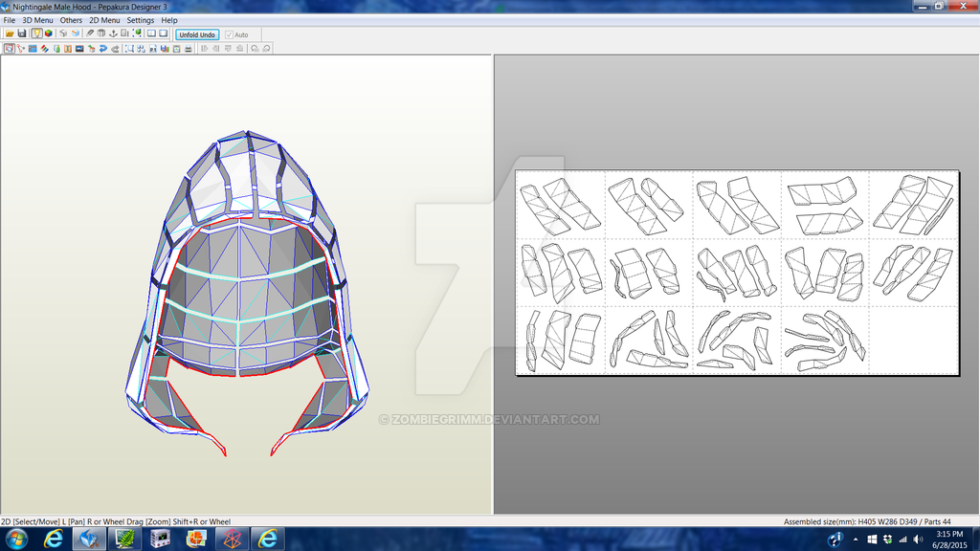Click the network signal tray icon
The image size is (980, 551).
click(902, 540)
